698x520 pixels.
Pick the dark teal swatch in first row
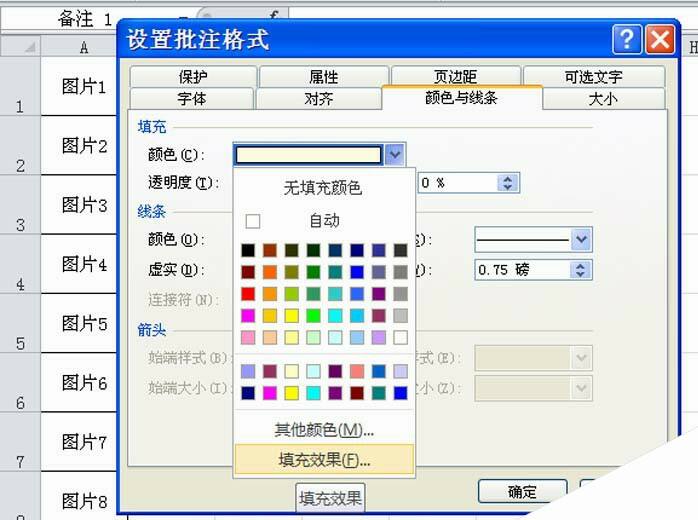[335, 250]
